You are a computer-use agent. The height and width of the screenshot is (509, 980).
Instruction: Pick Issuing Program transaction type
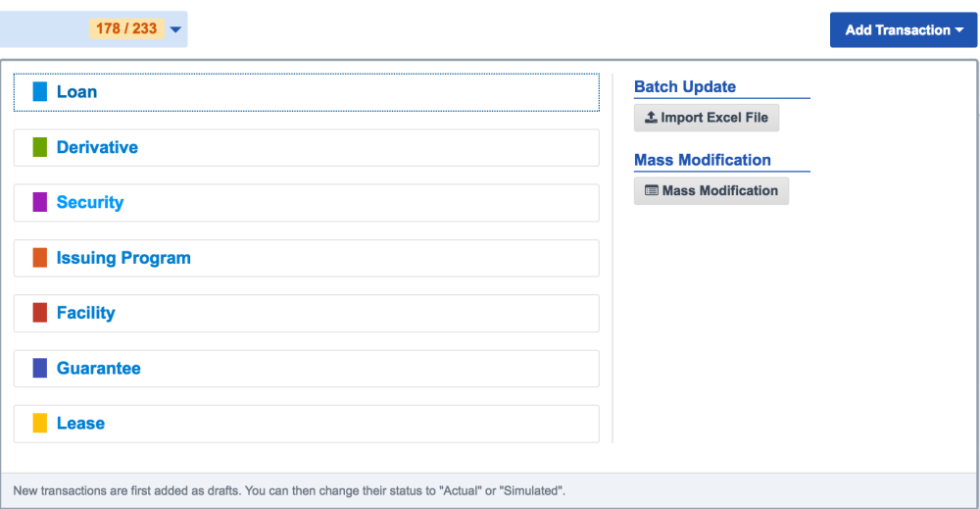(306, 258)
